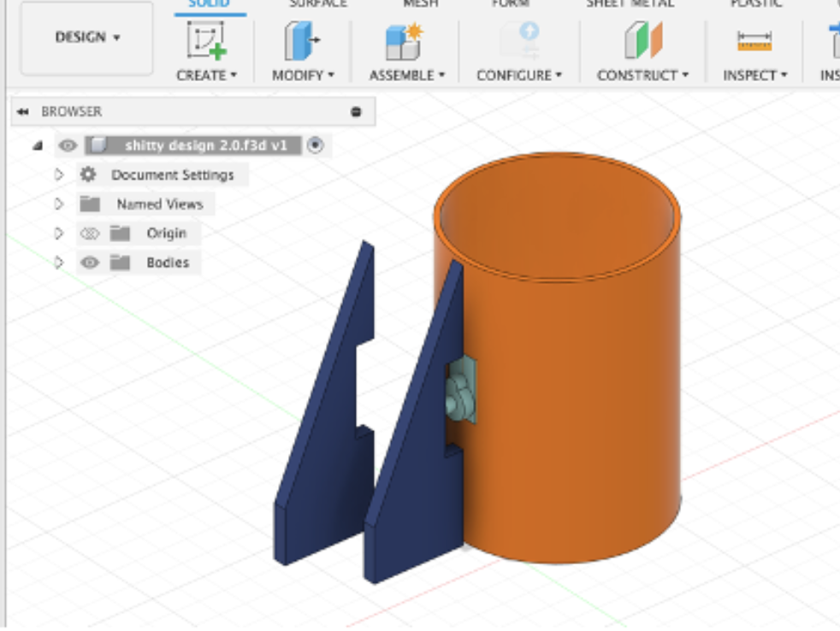Toggle visibility of the root design component
840x631 pixels.
(x=68, y=145)
